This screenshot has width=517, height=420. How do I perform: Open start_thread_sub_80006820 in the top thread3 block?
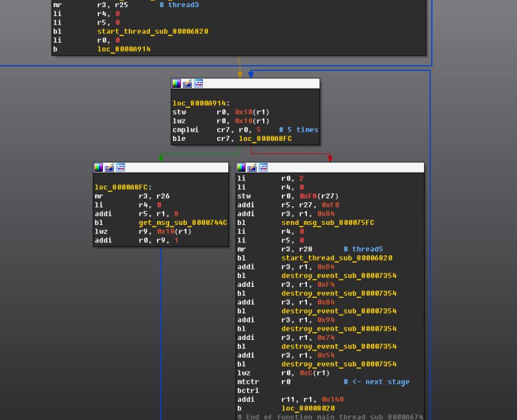(x=153, y=31)
